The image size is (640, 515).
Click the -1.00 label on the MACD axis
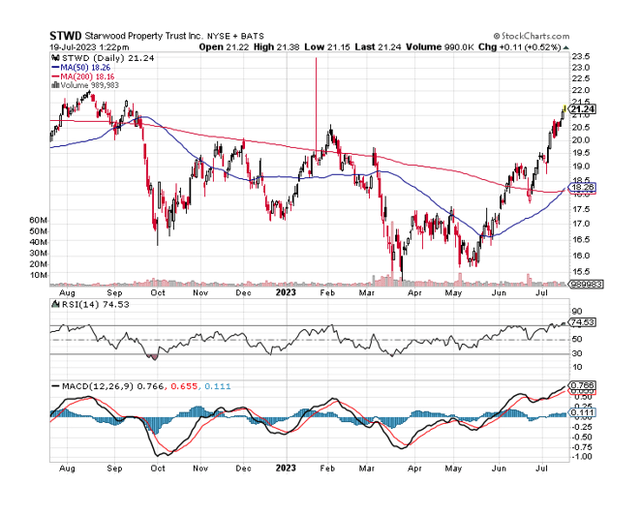pyautogui.click(x=581, y=457)
